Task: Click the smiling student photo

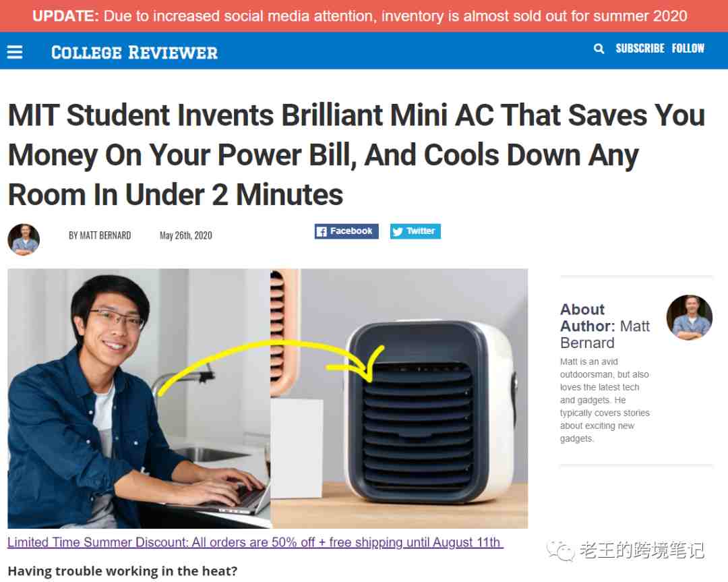Action: tap(139, 399)
